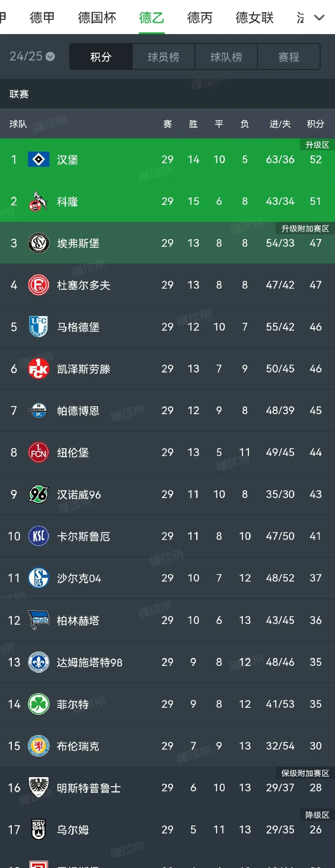The height and width of the screenshot is (868, 335).
Task: Expand the league list chevron
Action: [319, 18]
